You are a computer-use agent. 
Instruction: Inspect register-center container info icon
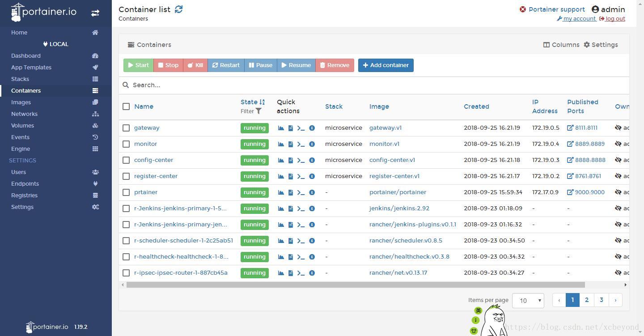coord(312,176)
